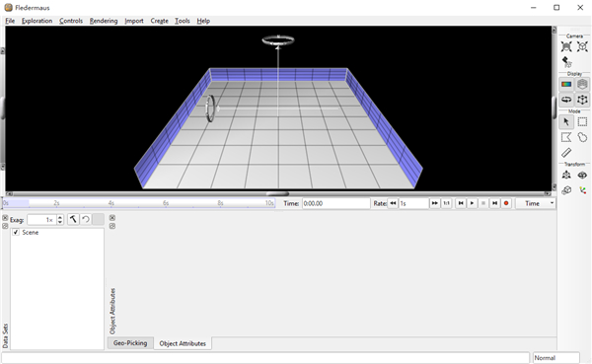Click the play button in the timeline
Viewport: 592px width, 364px height.
click(x=472, y=203)
